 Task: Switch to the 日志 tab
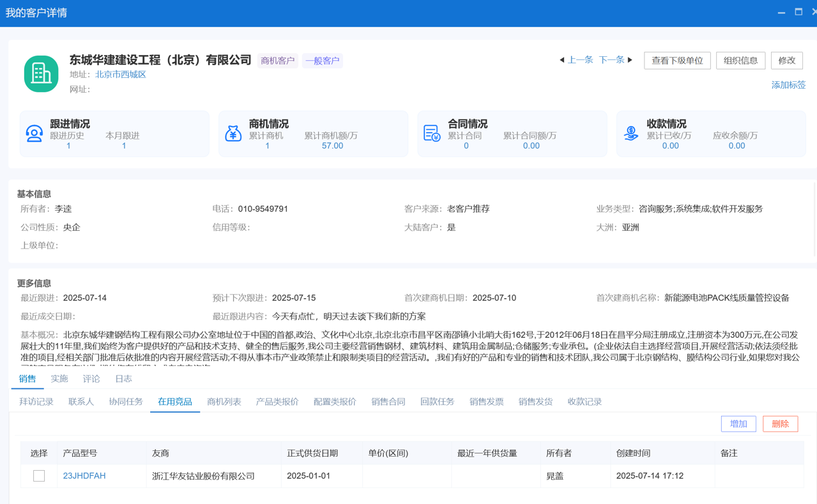(123, 378)
